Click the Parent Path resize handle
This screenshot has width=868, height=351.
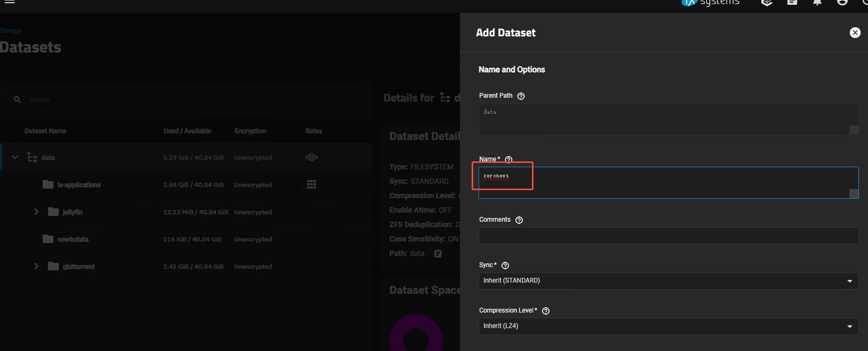click(x=854, y=130)
